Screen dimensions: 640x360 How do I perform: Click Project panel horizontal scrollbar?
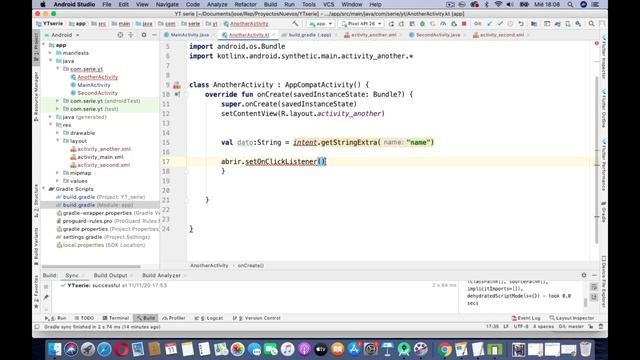92,267
